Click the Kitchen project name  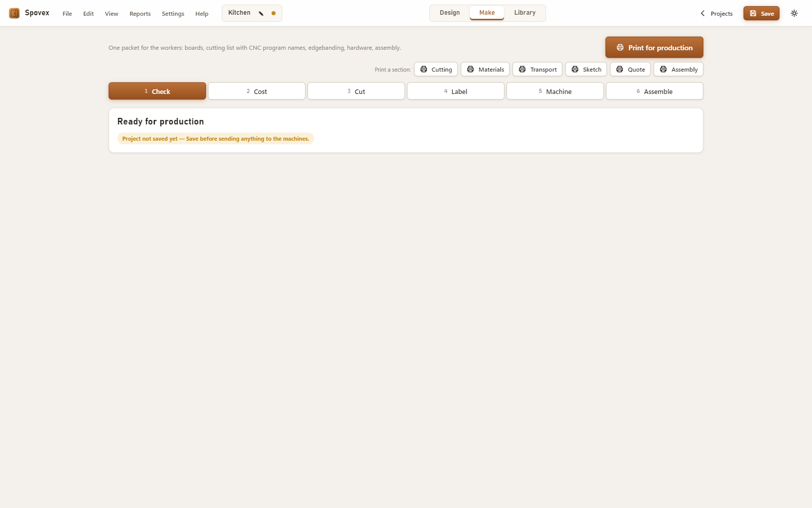[x=239, y=13]
